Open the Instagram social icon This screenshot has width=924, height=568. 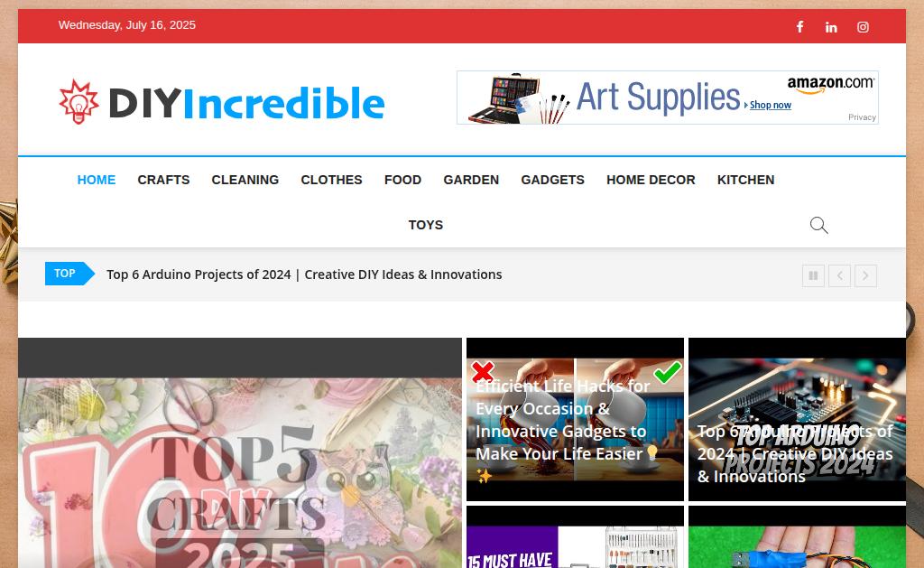click(863, 27)
